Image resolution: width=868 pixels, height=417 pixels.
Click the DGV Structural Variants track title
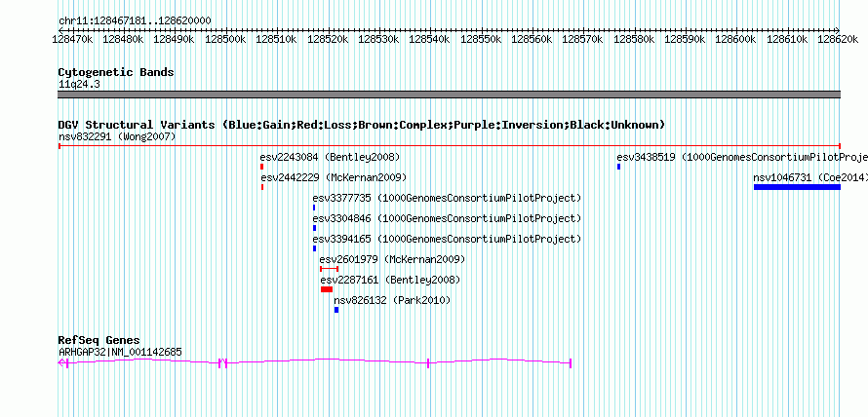362,125
